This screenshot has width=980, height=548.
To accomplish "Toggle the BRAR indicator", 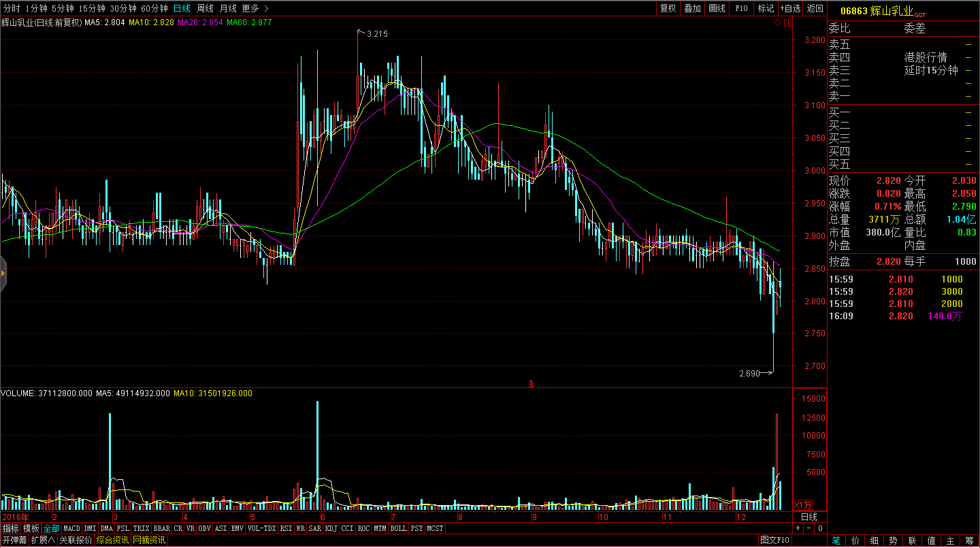I will 162,528.
